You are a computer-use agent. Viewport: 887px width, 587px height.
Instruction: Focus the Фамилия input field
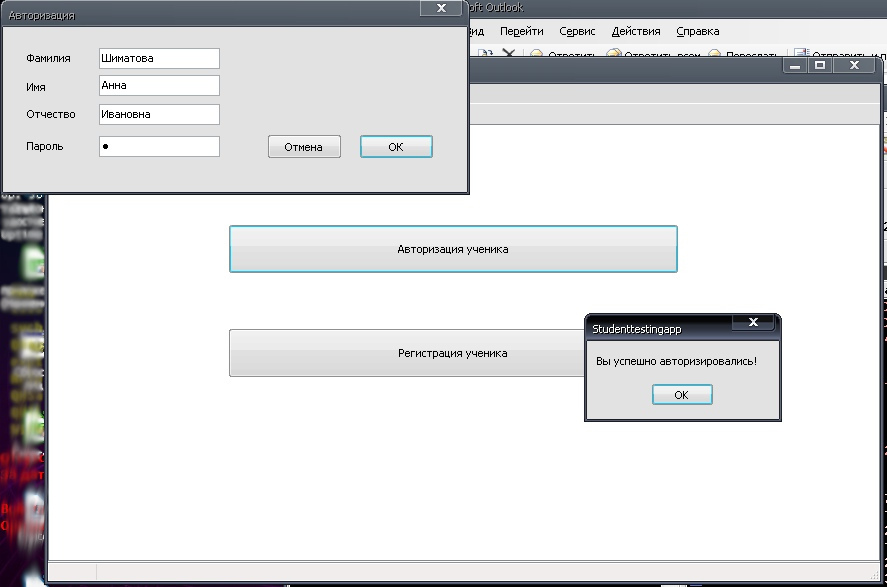159,59
